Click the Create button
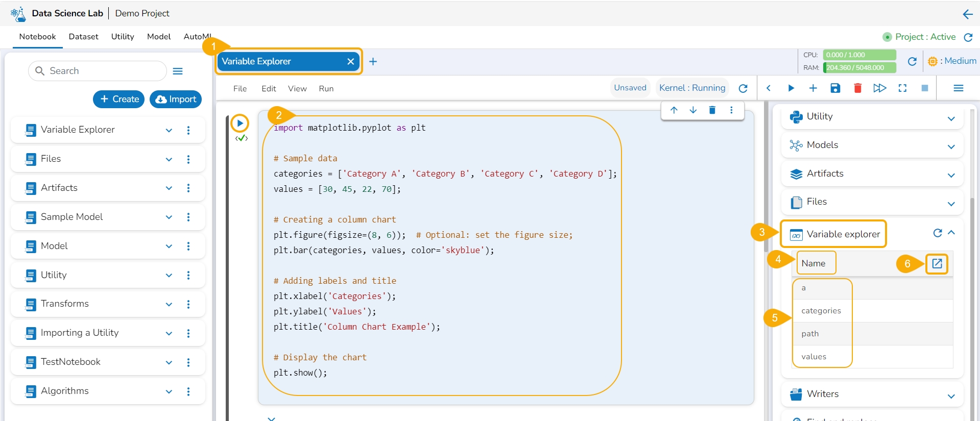Viewport: 980px width, 421px height. pyautogui.click(x=119, y=99)
